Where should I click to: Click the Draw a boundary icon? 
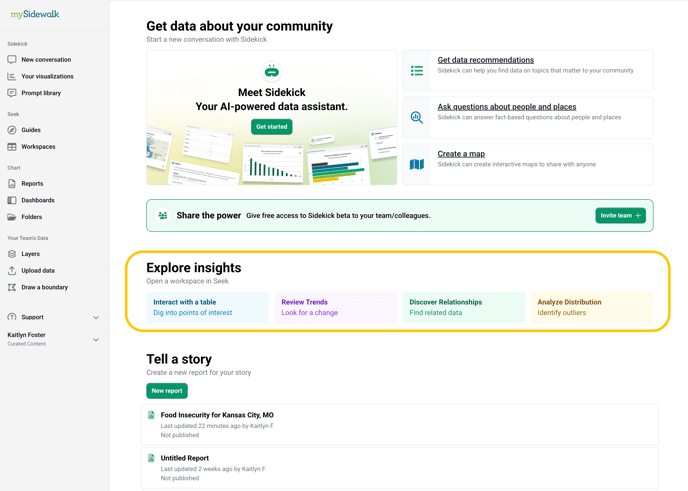[12, 287]
